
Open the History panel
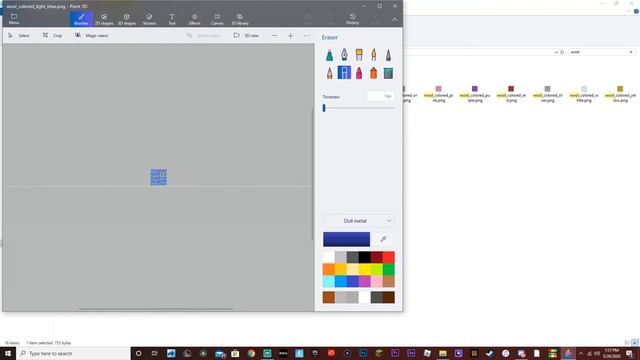pos(352,19)
